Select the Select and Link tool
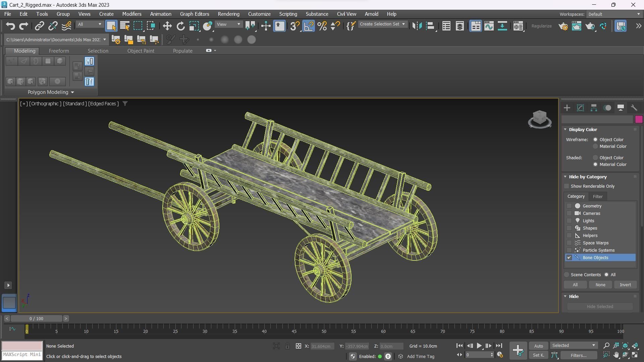Image resolution: width=644 pixels, height=362 pixels. 40,26
